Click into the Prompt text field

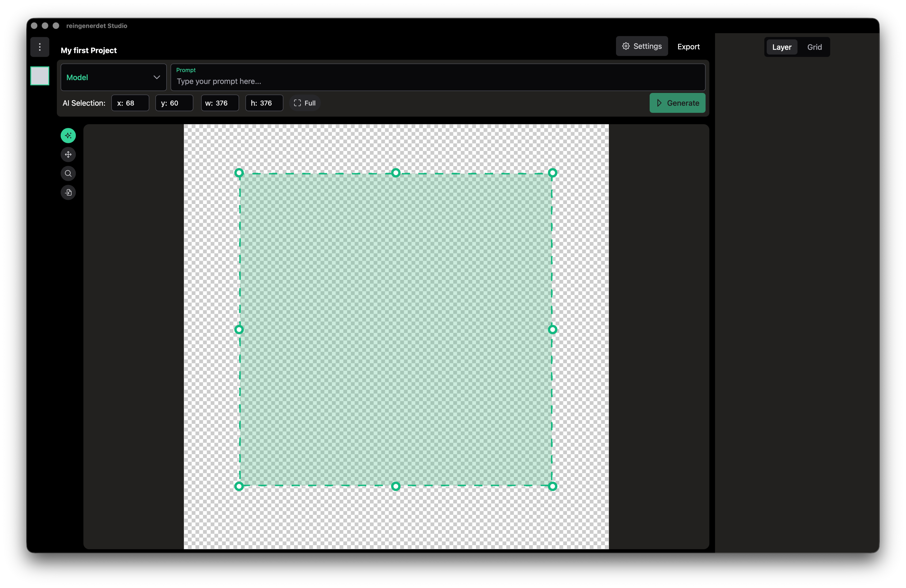pos(438,81)
